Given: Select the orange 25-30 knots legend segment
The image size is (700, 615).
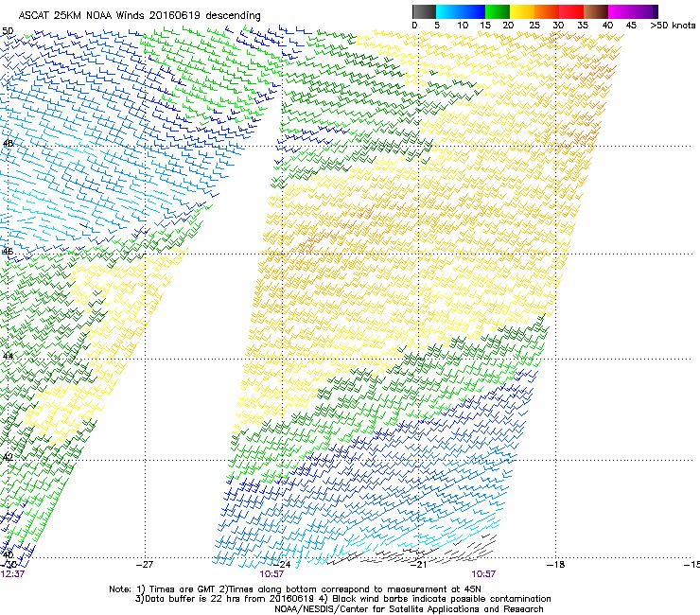Looking at the screenshot, I should coord(547,11).
